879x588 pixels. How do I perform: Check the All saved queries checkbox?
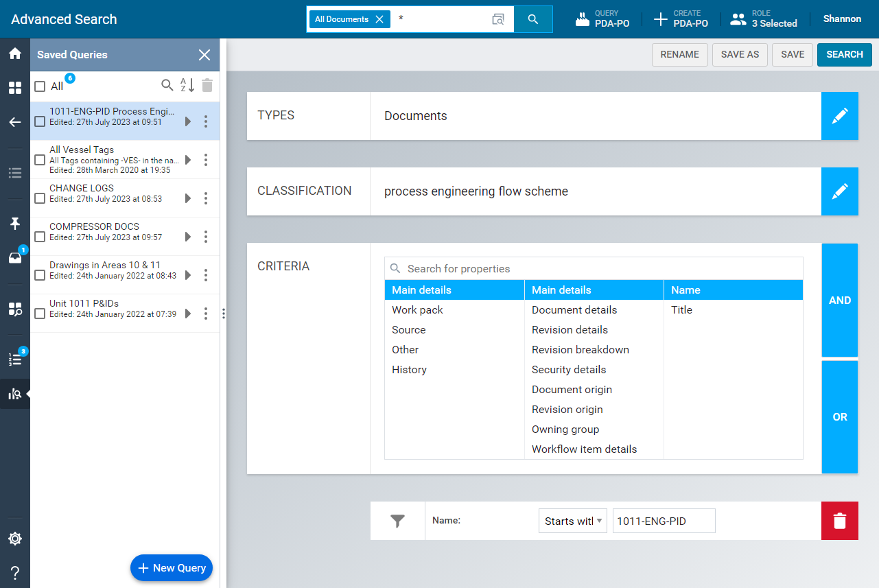pos(40,86)
